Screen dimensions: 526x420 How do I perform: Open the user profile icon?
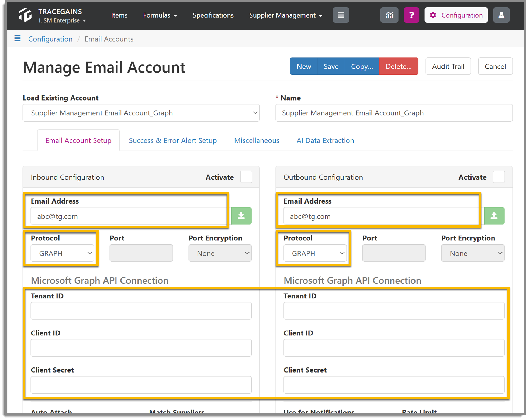[501, 15]
